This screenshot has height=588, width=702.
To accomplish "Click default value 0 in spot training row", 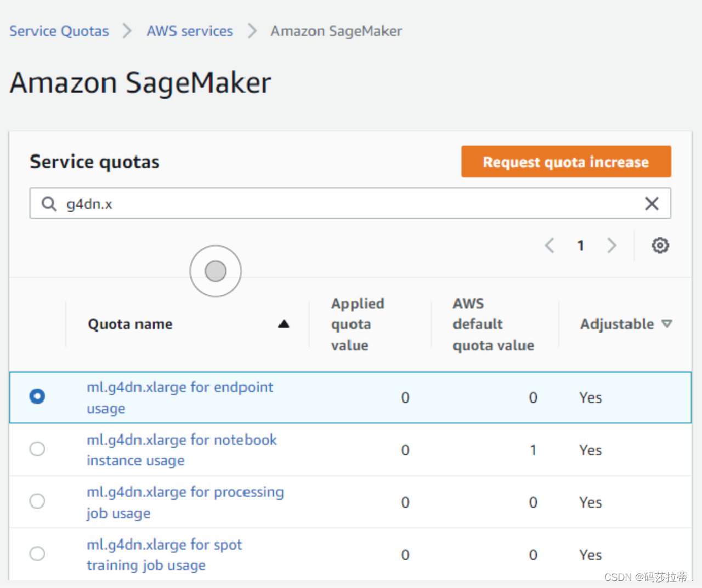I will [x=533, y=555].
